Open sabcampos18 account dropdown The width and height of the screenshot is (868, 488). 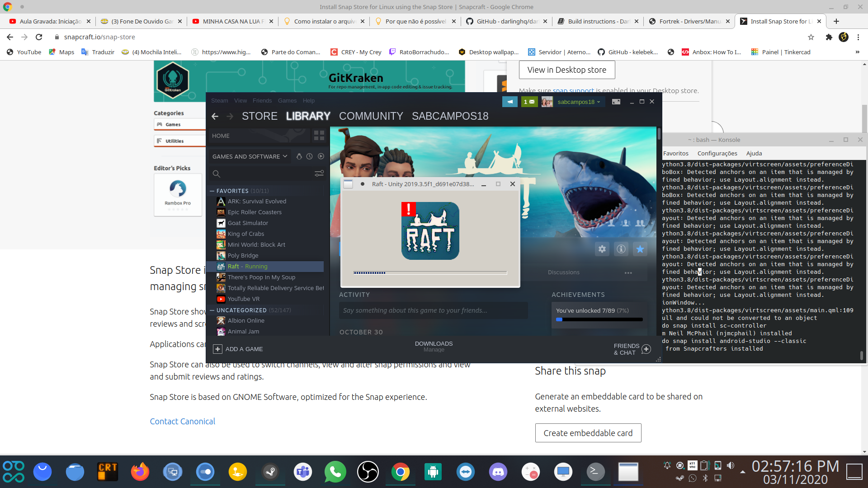coord(579,102)
